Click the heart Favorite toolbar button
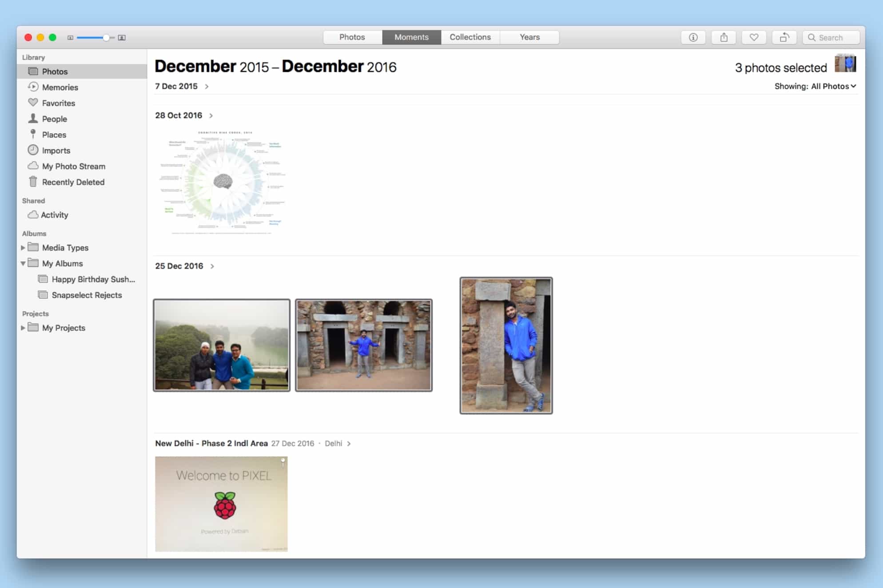 (754, 37)
